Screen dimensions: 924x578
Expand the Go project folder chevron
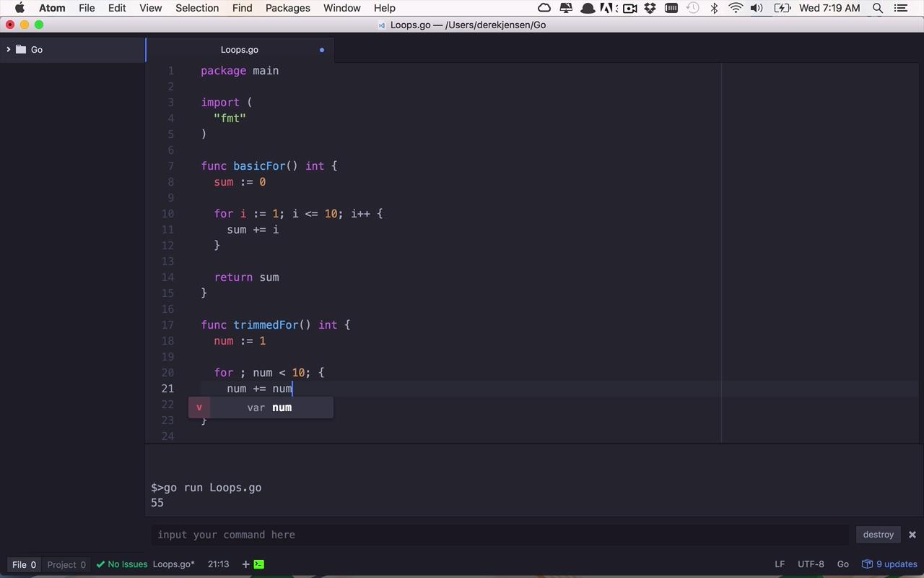coord(8,49)
